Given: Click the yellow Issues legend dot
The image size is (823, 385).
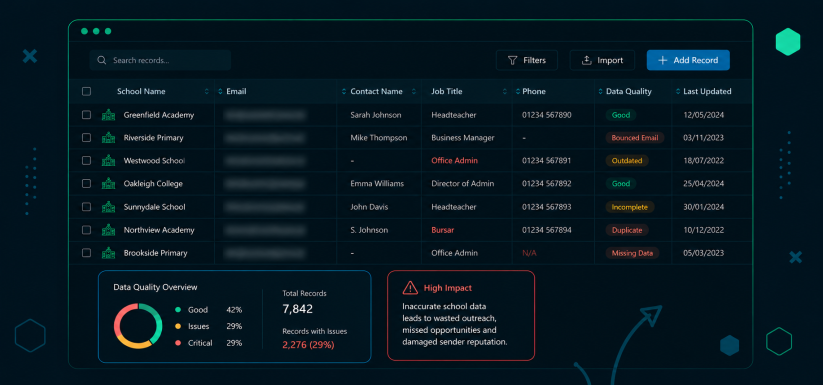Looking at the screenshot, I should click(178, 326).
